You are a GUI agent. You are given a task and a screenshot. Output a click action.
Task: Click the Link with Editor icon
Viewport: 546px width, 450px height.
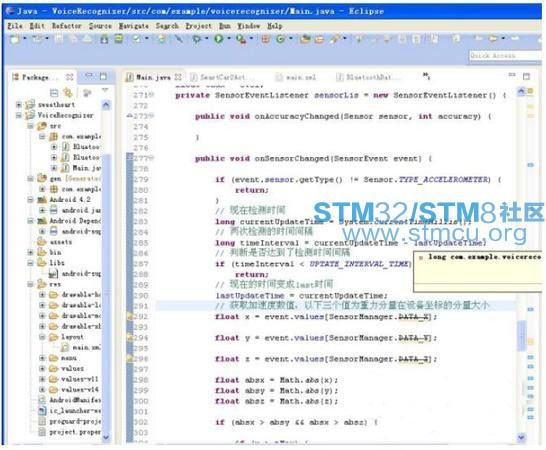(x=68, y=93)
